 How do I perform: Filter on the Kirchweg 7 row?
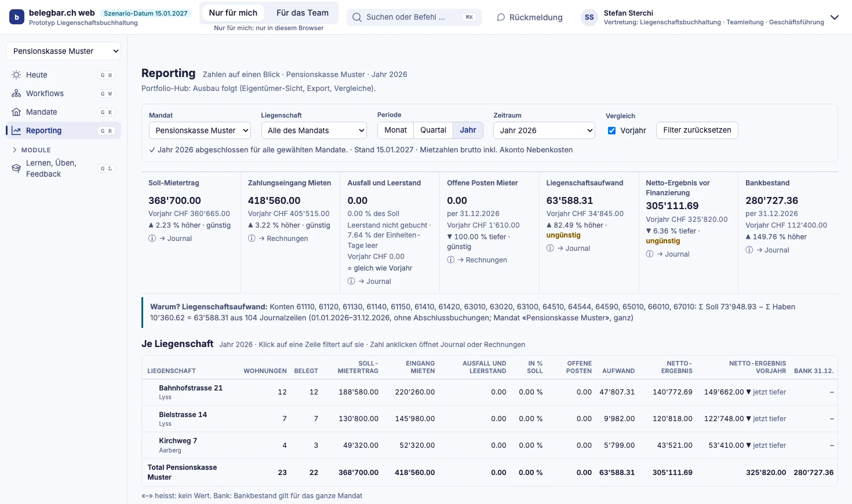490,445
